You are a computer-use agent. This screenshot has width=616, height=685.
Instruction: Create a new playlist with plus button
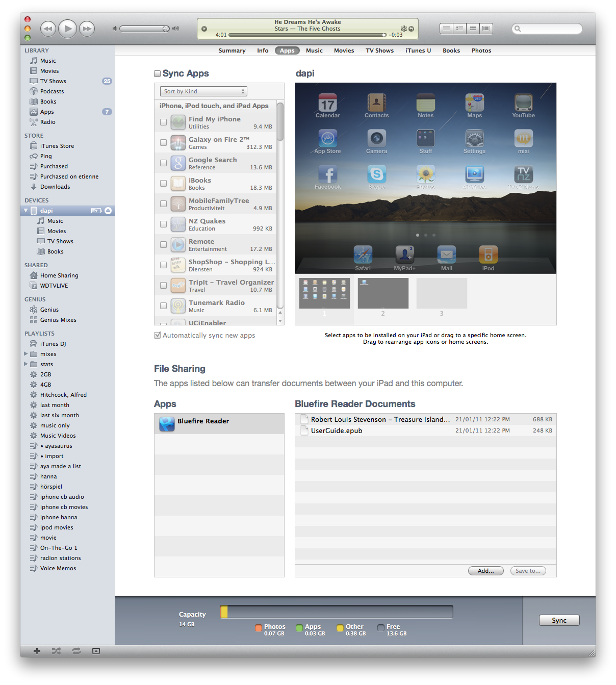37,651
